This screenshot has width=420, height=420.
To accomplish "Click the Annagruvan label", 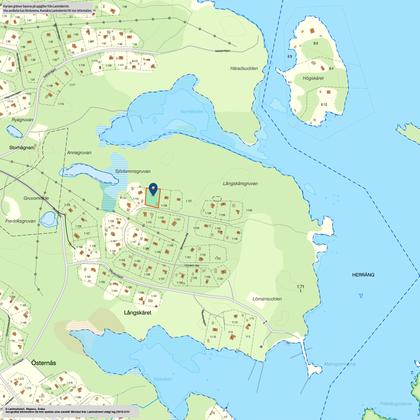I will [x=79, y=153].
